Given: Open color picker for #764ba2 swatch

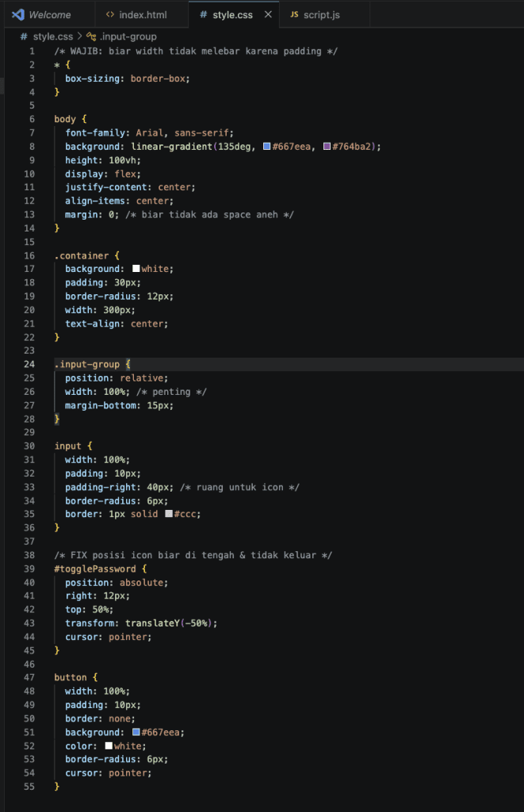Looking at the screenshot, I should [x=327, y=147].
